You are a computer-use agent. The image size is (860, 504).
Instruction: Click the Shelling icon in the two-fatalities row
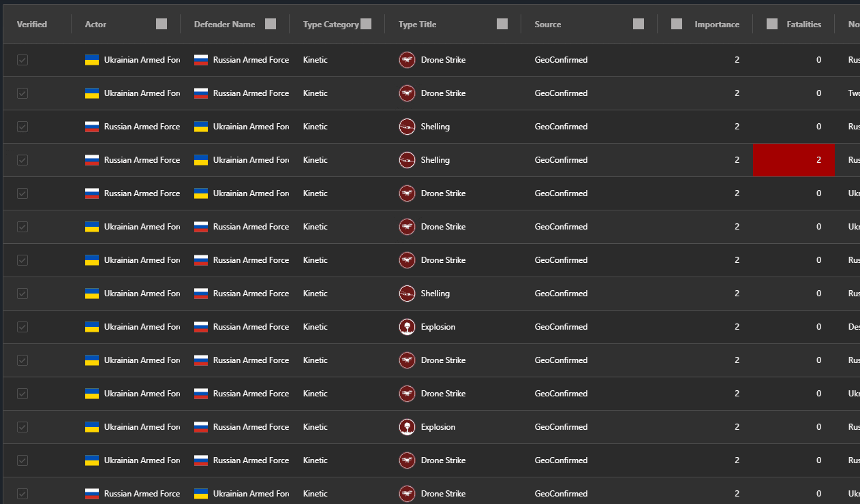(x=407, y=160)
